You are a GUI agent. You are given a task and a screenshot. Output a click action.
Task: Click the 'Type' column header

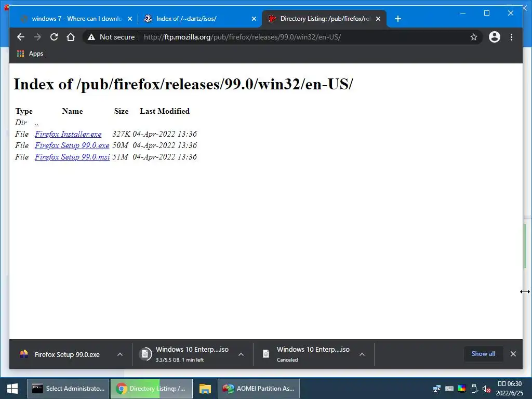24,111
